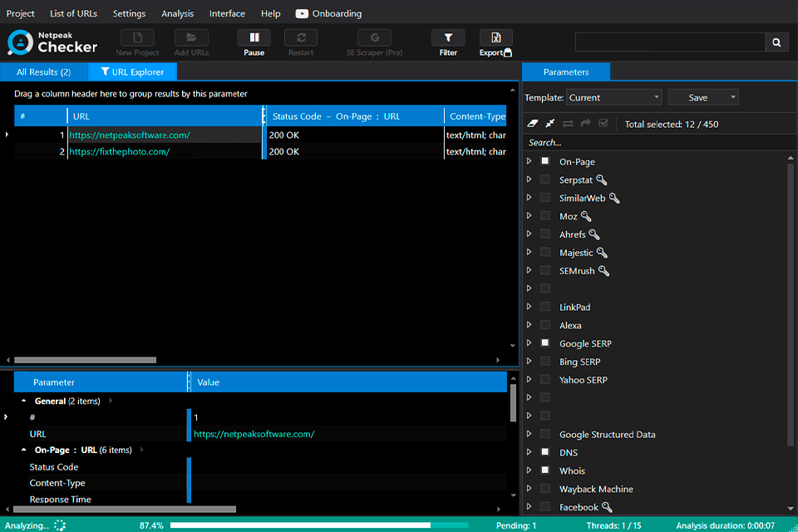Click the analysis progress bar at 87.4%

[x=319, y=525]
